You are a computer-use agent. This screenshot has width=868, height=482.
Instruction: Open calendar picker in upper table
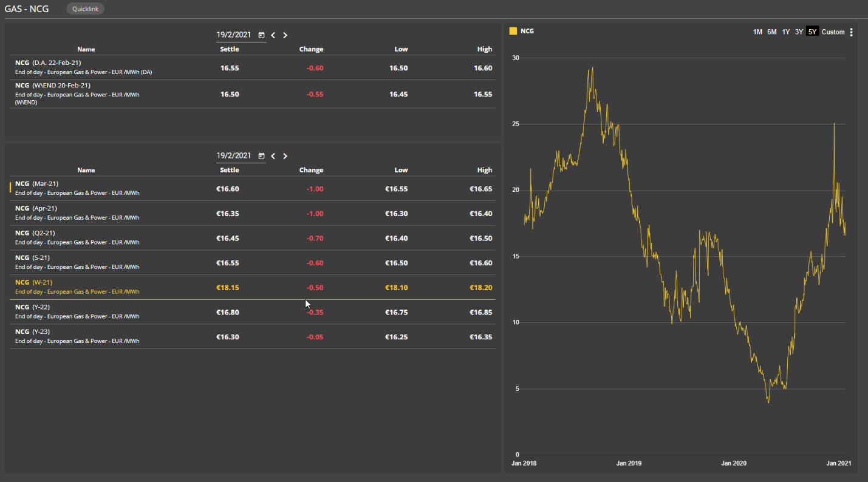(x=261, y=35)
